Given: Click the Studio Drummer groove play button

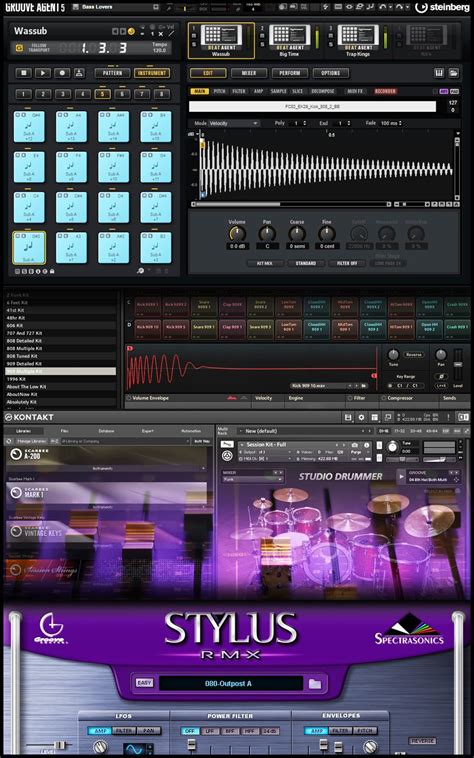Looking at the screenshot, I should coord(401,477).
